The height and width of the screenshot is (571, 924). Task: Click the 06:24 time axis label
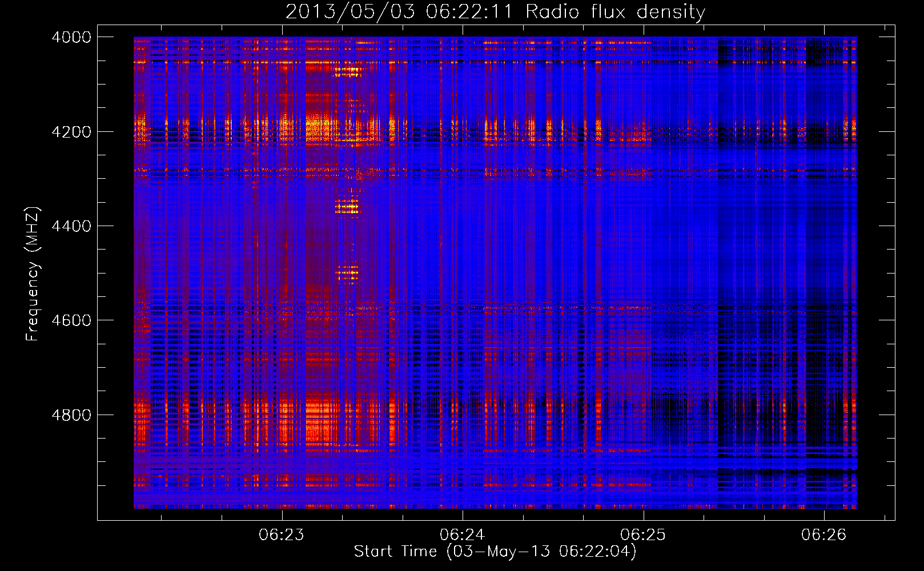pos(463,534)
